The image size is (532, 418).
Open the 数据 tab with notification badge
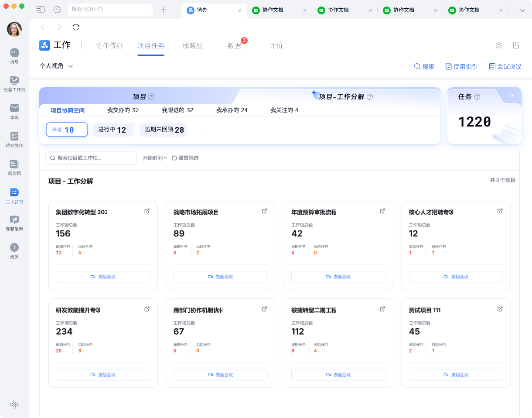click(x=235, y=45)
